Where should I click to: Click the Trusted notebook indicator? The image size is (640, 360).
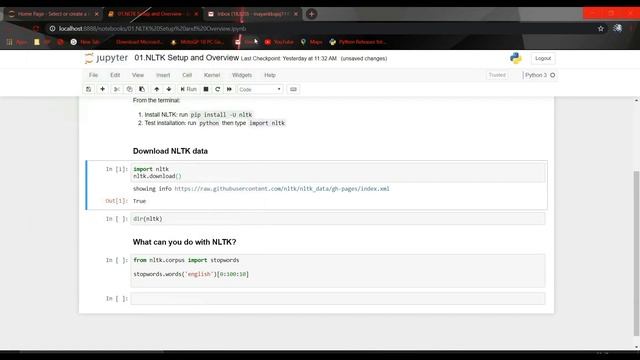[x=497, y=75]
